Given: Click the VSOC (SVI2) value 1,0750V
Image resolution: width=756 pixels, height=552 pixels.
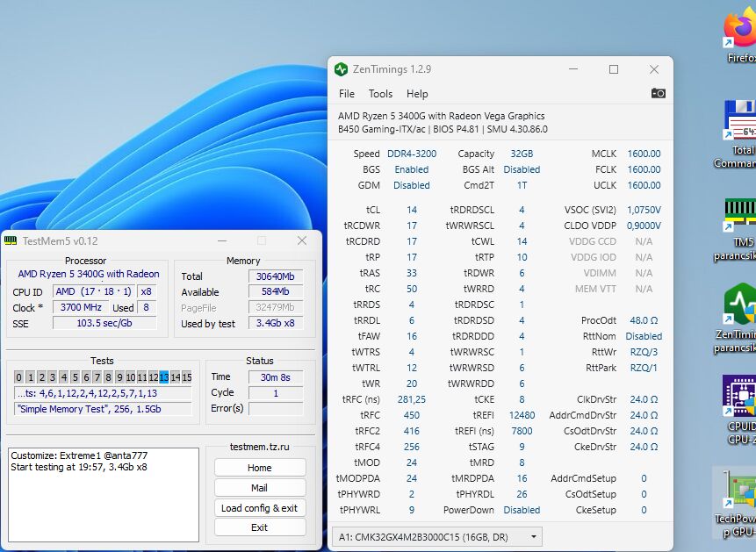Looking at the screenshot, I should click(x=644, y=210).
